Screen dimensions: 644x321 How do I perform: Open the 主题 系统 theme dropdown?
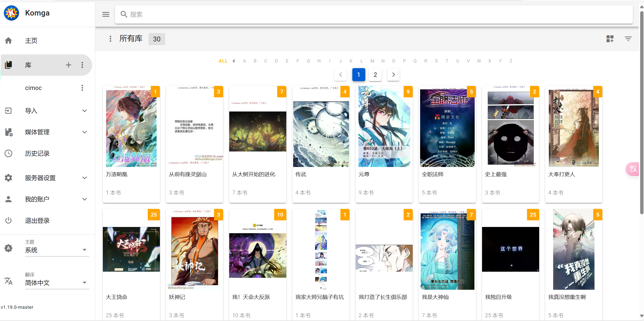click(57, 250)
